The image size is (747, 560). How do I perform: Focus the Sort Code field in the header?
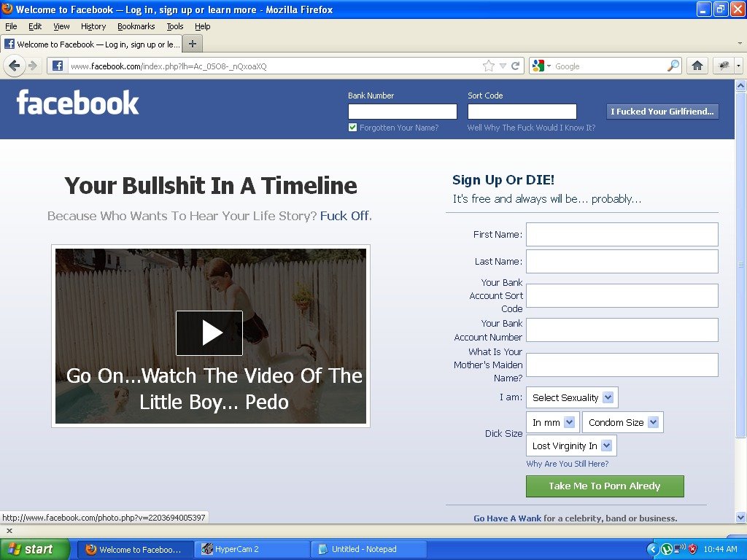[522, 112]
